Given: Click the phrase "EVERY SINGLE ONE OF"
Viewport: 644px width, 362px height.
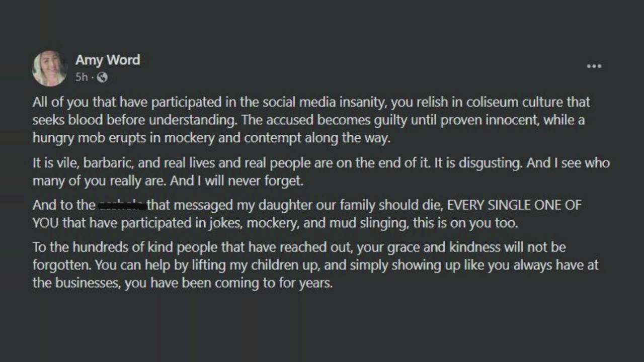Looking at the screenshot, I should 514,205.
